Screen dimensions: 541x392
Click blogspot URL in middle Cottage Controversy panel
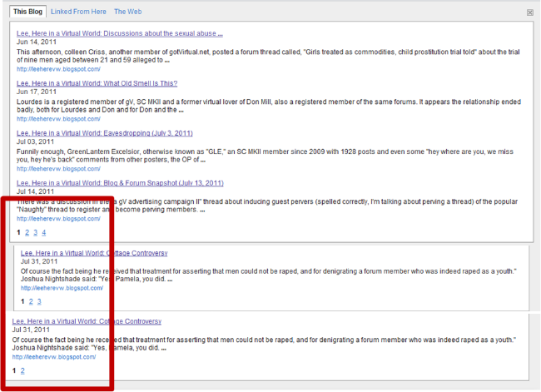coord(62,288)
